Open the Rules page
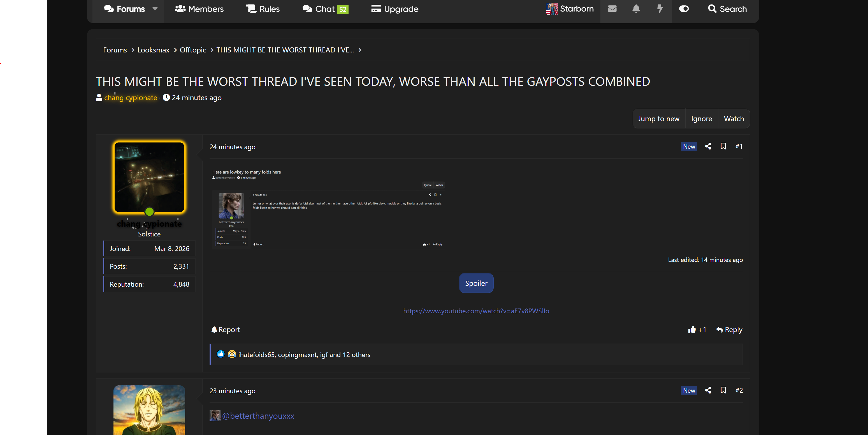This screenshot has width=868, height=435. pyautogui.click(x=263, y=9)
